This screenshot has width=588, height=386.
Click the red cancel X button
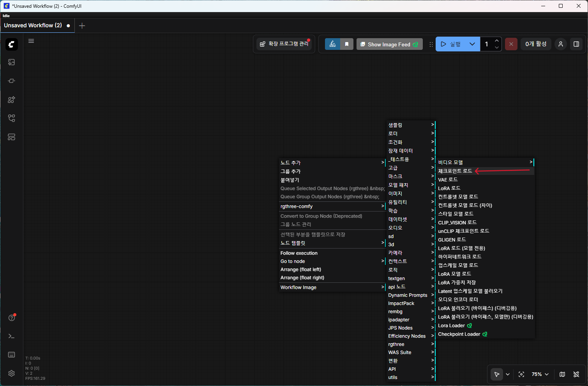511,44
